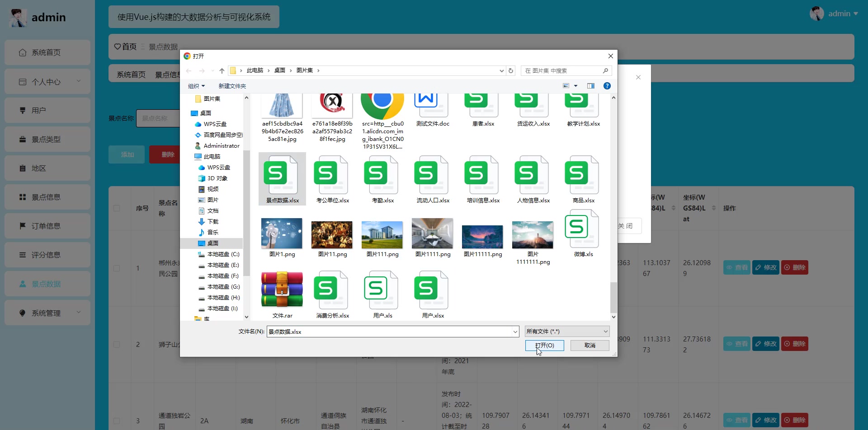Open 系统首页 in the sidebar

pos(47,52)
